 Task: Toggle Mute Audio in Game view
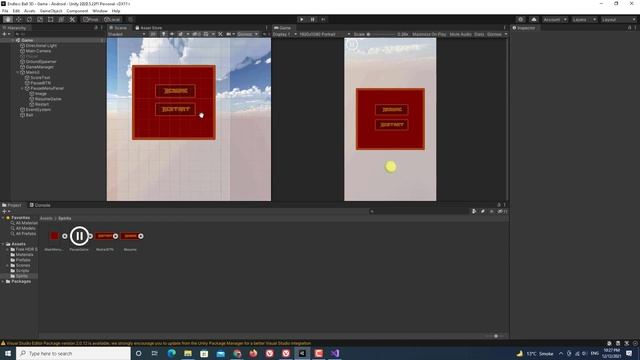(460, 34)
